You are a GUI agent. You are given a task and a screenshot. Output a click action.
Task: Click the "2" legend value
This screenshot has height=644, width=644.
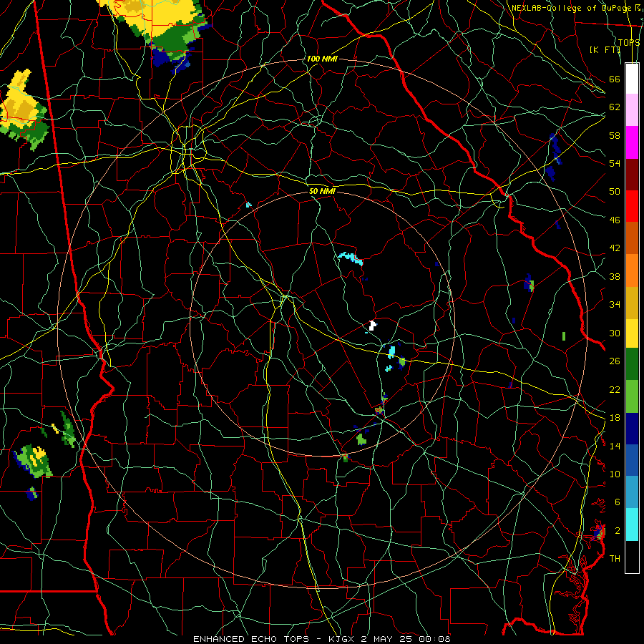(617, 531)
